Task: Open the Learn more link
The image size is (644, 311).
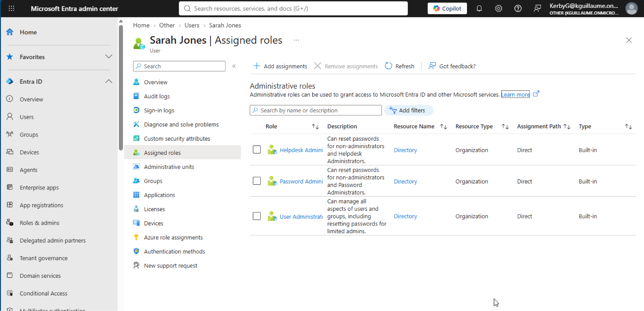Action: 515,94
